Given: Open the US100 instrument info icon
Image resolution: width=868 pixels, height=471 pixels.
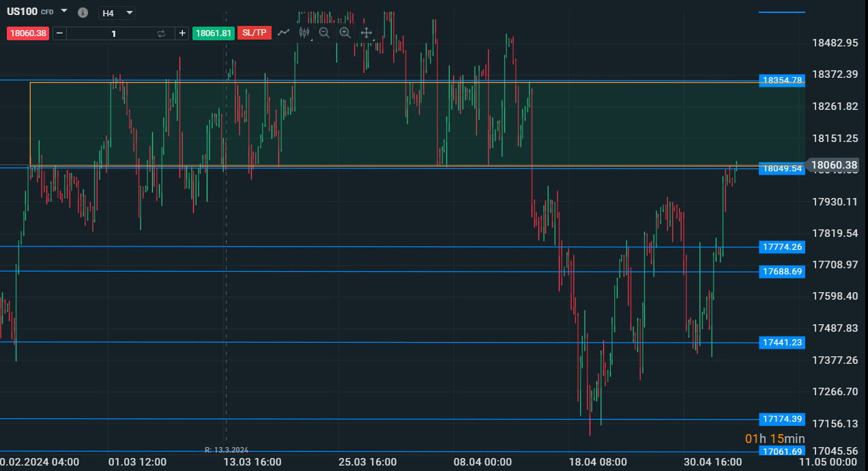Looking at the screenshot, I should (x=83, y=13).
